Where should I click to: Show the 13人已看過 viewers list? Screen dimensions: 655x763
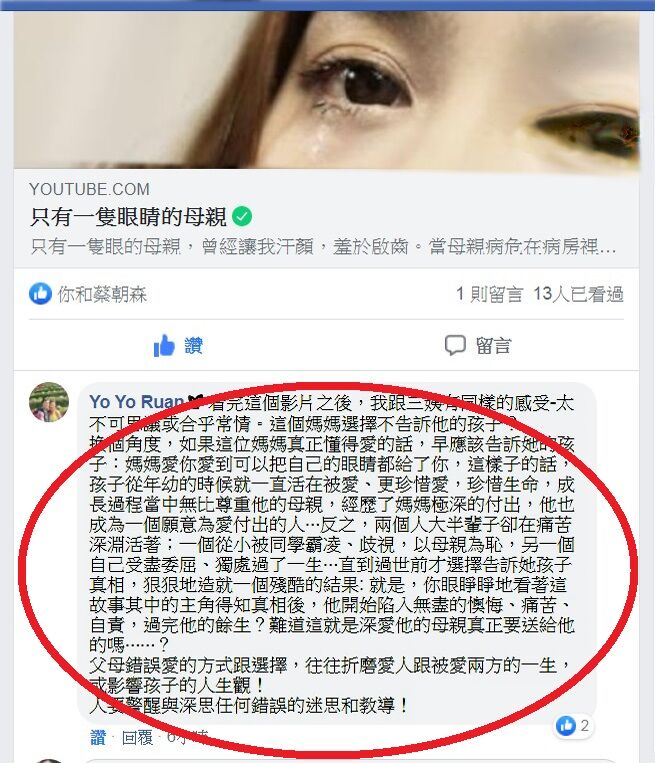coord(578,294)
